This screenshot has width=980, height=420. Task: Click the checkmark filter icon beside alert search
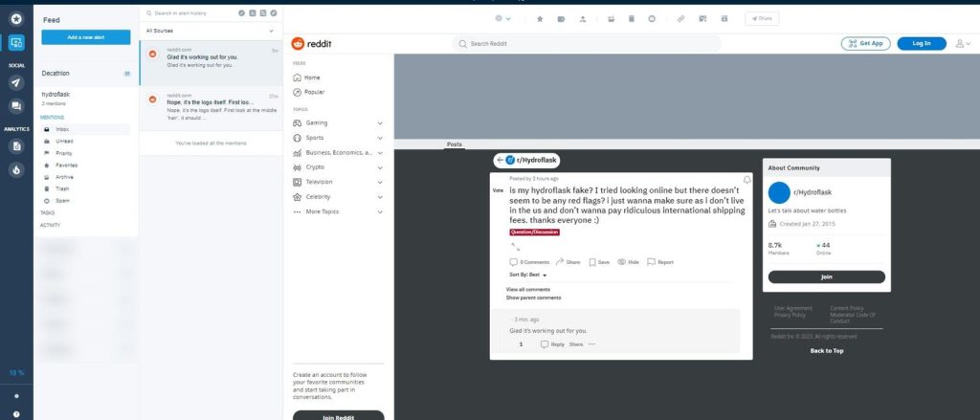click(x=242, y=13)
